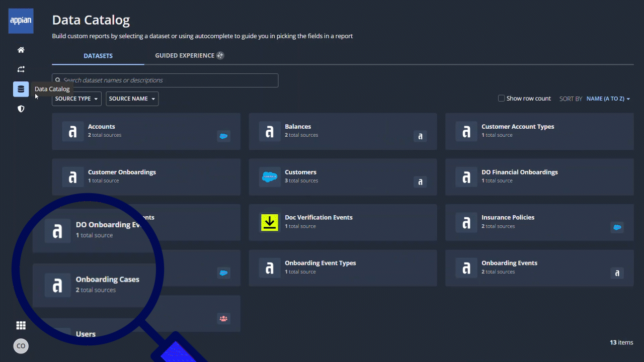Viewport: 644px width, 362px height.
Task: Click the Salesforce badge on Accounts card
Action: coord(223,136)
